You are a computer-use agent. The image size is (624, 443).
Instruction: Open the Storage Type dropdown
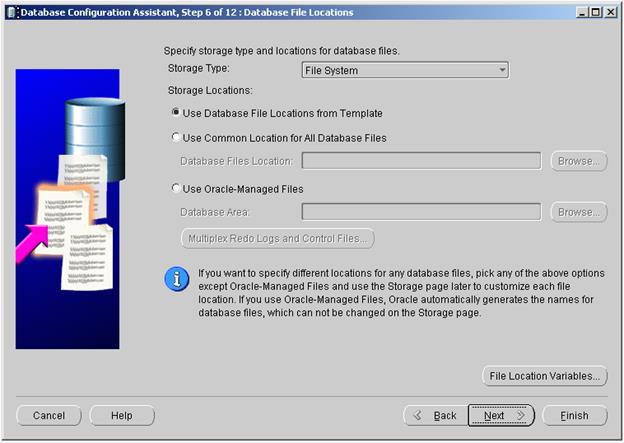tap(405, 70)
